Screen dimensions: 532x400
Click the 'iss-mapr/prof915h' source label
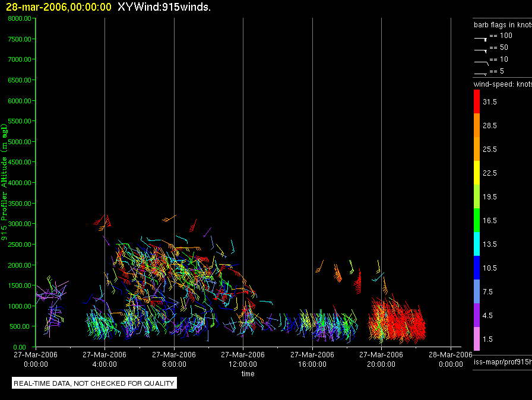[x=503, y=362]
